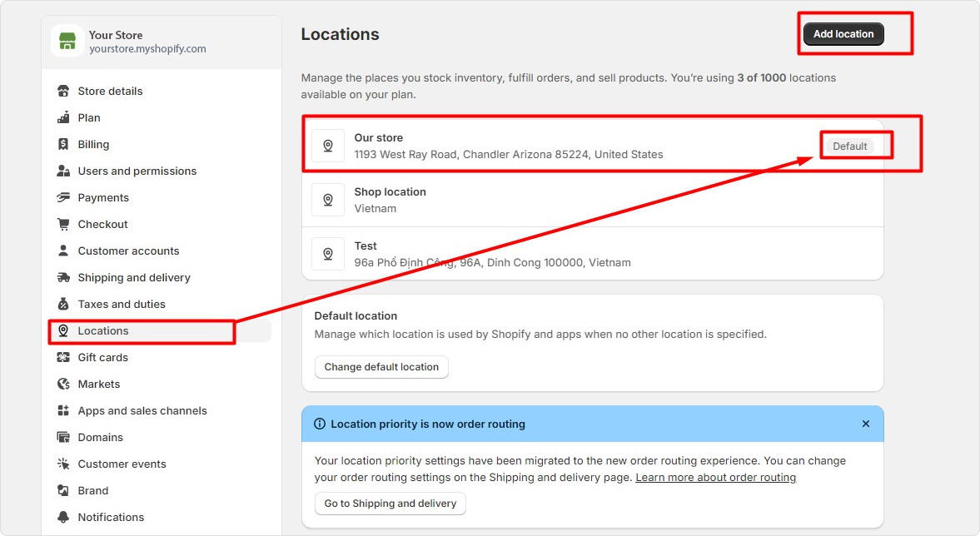Image resolution: width=980 pixels, height=536 pixels.
Task: Follow the Learn more about order routing link
Action: point(715,478)
